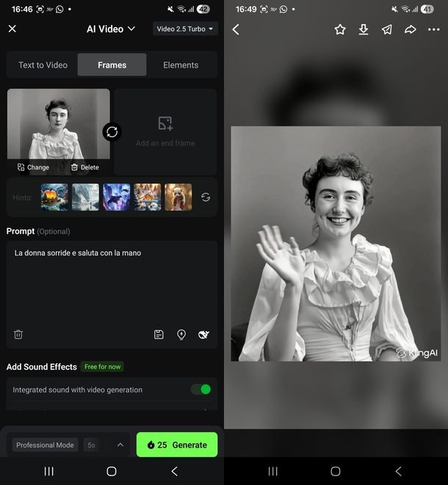Change the start frame image
Image resolution: width=448 pixels, height=485 pixels.
point(33,167)
